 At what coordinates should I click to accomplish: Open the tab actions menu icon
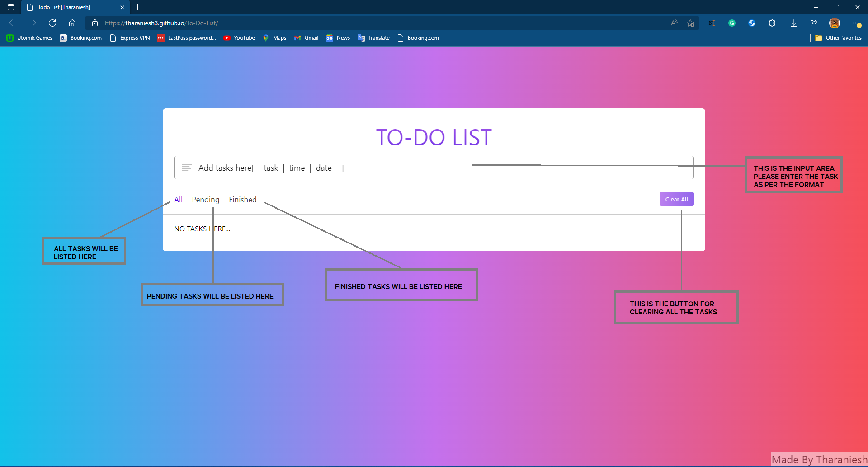[11, 7]
